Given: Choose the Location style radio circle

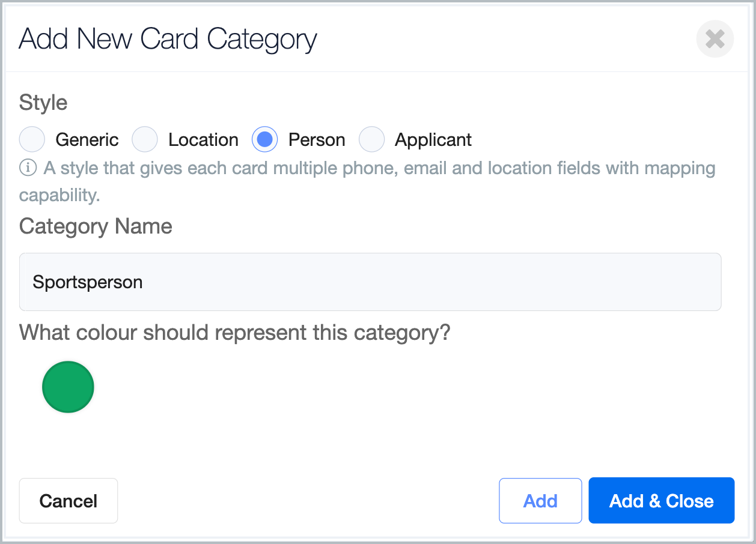Looking at the screenshot, I should (x=145, y=139).
